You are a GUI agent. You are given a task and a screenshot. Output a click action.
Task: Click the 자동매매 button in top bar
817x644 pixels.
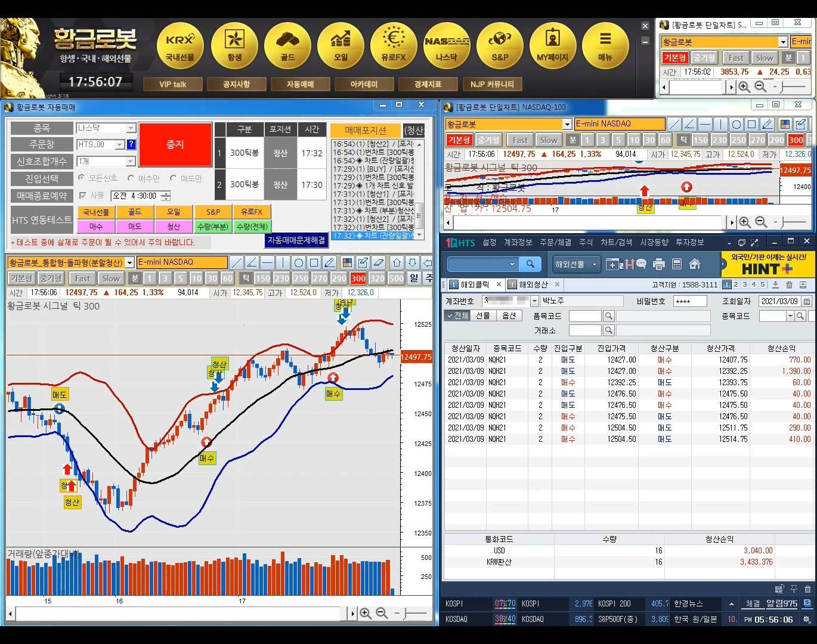tap(300, 84)
